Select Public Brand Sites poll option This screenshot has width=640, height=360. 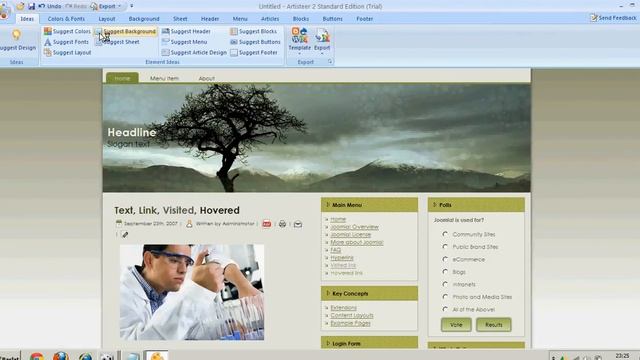tap(445, 247)
